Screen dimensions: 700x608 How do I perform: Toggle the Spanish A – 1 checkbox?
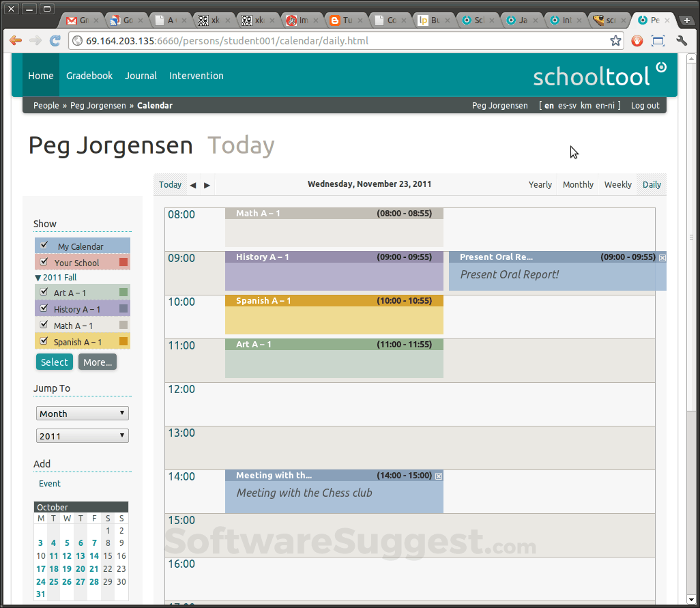44,341
